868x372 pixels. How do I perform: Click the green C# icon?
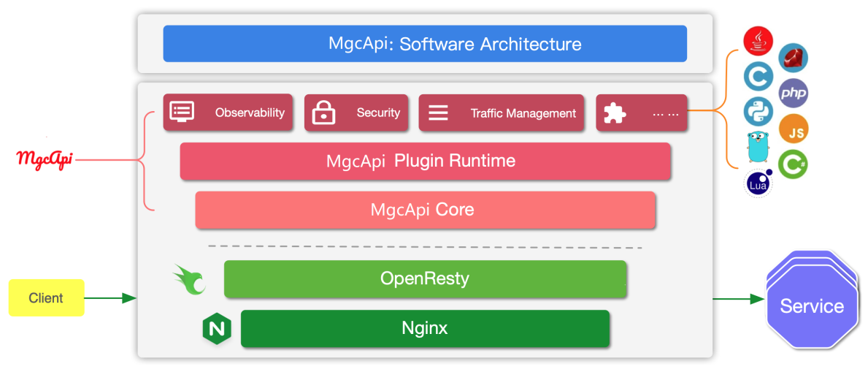click(794, 164)
